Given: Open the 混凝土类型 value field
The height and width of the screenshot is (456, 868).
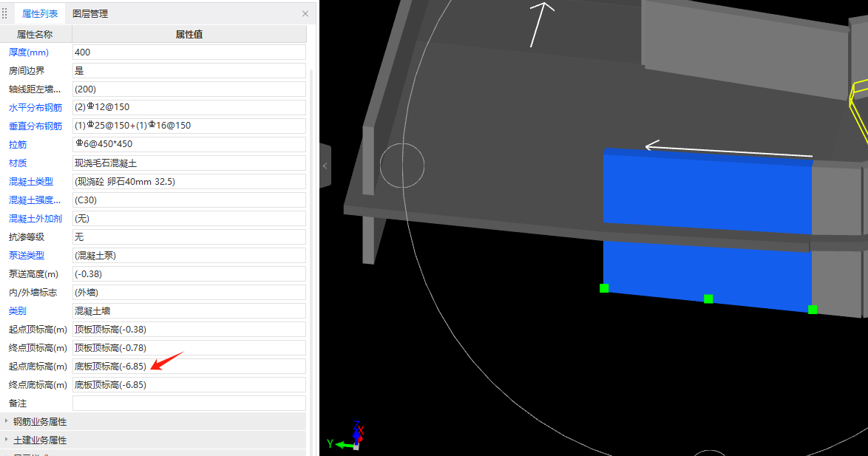Looking at the screenshot, I should (x=189, y=182).
